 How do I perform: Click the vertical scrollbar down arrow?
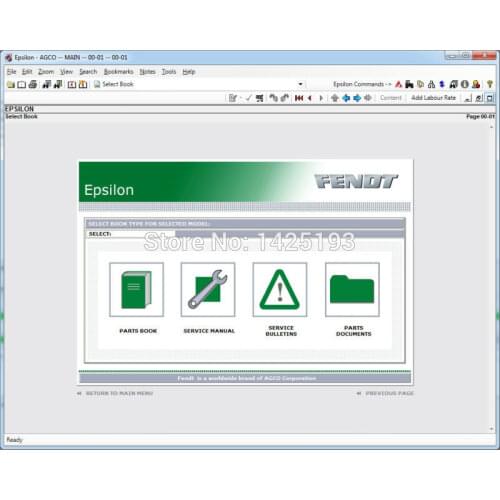pyautogui.click(x=492, y=429)
